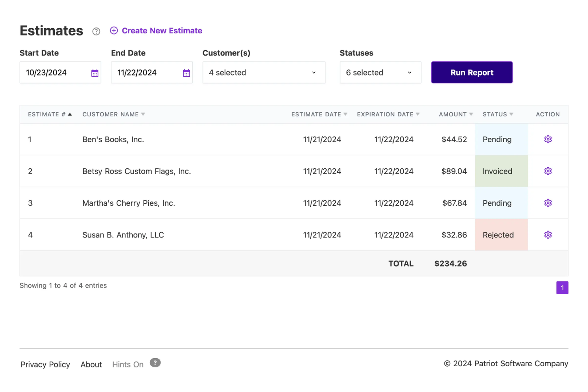This screenshot has width=588, height=392.
Task: Open the actions gear for Susan B. Anthony
Action: [548, 234]
